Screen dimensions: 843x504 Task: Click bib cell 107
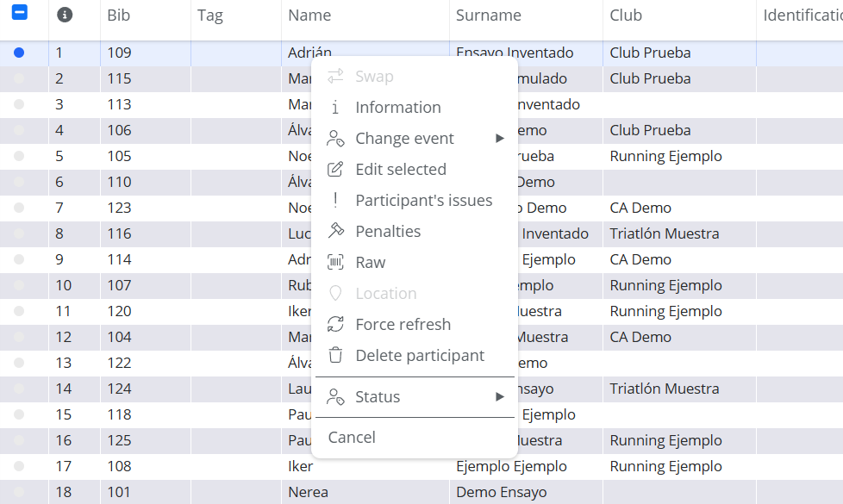(x=119, y=285)
